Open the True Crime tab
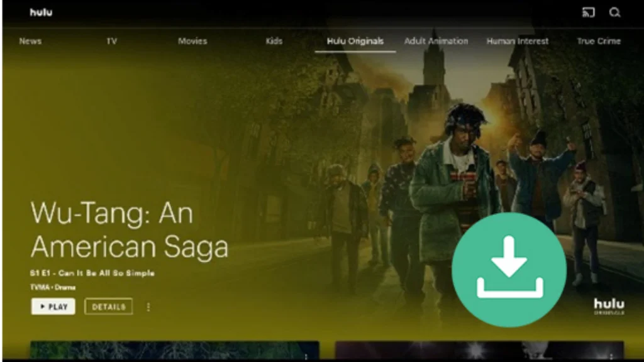 point(599,41)
